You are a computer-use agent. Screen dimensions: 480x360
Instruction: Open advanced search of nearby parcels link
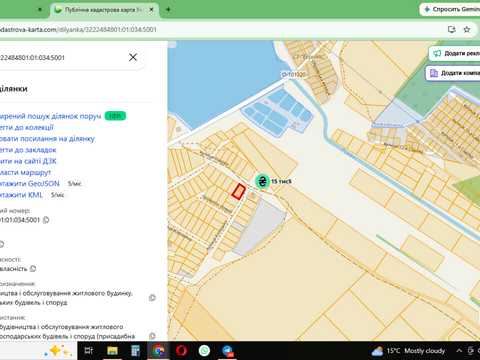click(50, 116)
